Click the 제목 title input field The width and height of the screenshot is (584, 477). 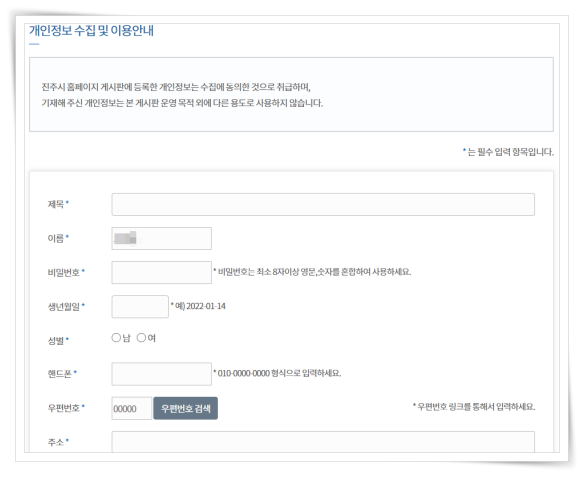coord(323,204)
